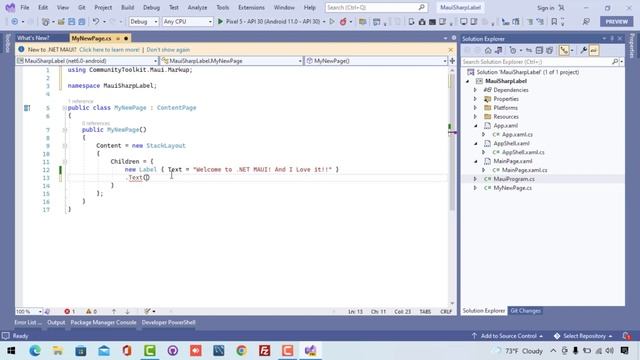The width and height of the screenshot is (640, 360).
Task: Collapse the MyNewPage class outline toggle
Action: pyautogui.click(x=64, y=108)
